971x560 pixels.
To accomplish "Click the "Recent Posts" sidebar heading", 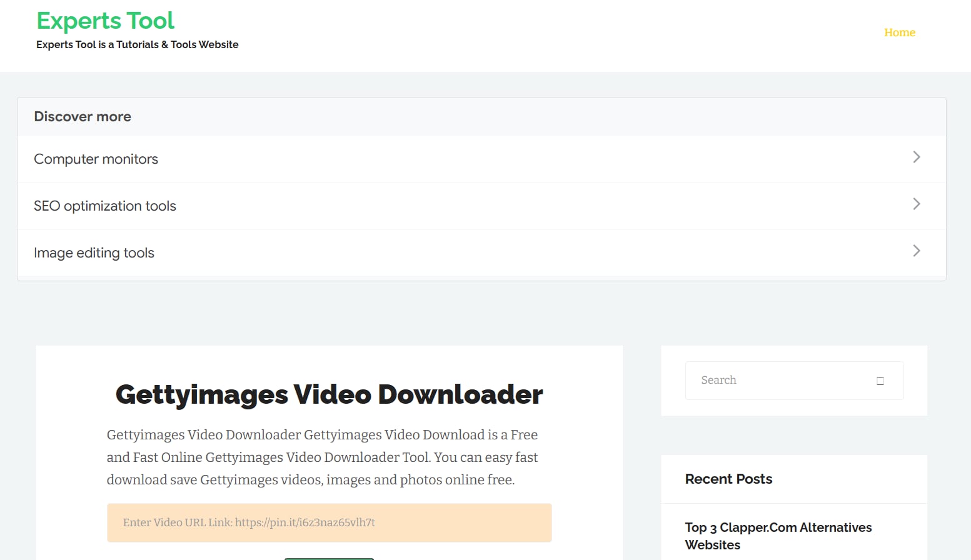I will (x=728, y=479).
